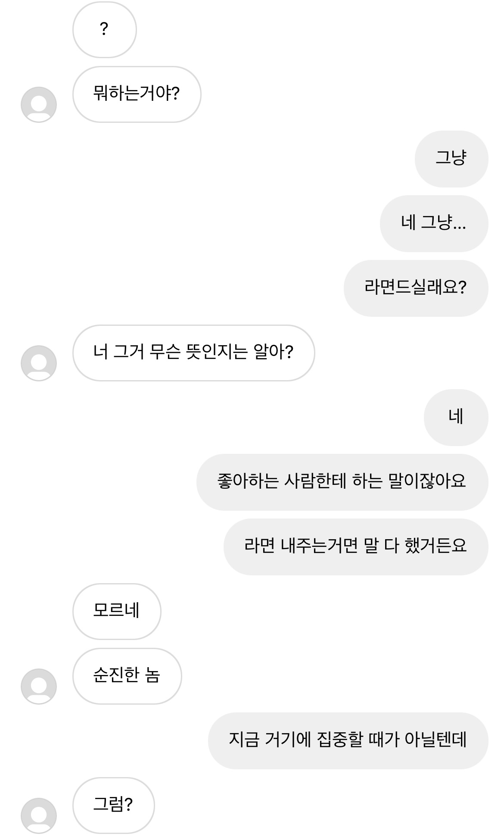
Task: Click the last received message in the chat
Action: [x=113, y=806]
